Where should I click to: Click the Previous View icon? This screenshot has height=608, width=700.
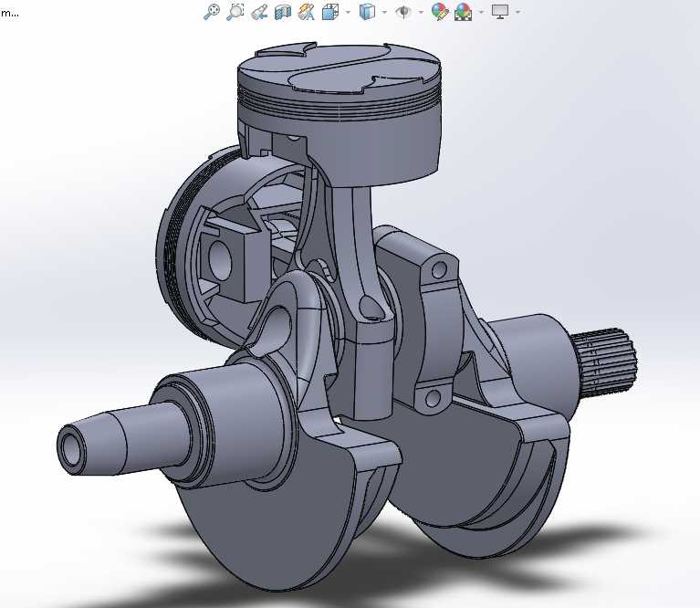click(x=259, y=12)
